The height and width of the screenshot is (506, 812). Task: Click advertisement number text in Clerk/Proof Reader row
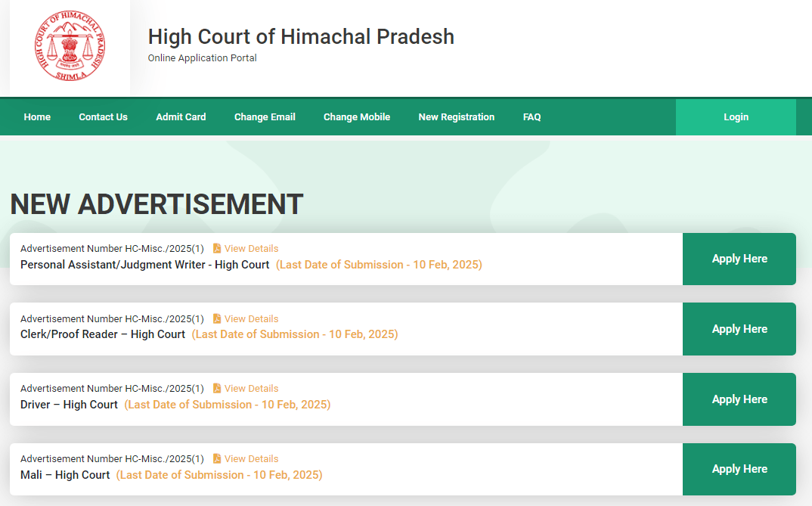coord(112,319)
